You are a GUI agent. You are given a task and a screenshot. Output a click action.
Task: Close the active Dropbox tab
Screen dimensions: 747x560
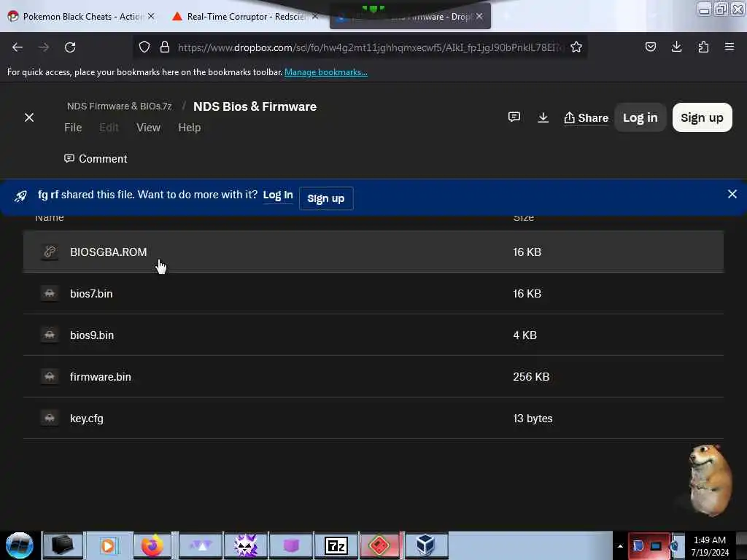(479, 16)
